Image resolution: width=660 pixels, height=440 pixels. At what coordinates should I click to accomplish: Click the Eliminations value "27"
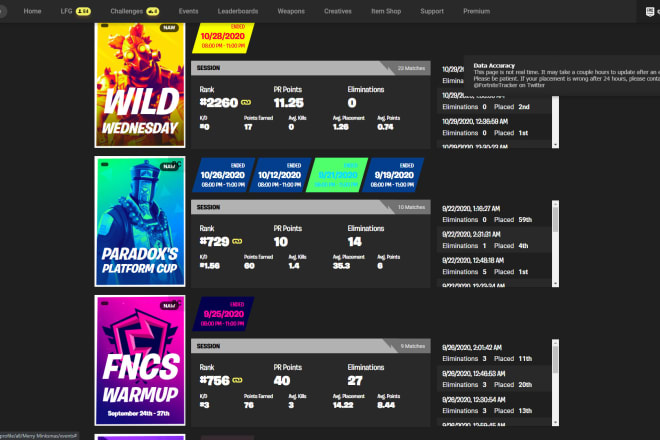(355, 380)
